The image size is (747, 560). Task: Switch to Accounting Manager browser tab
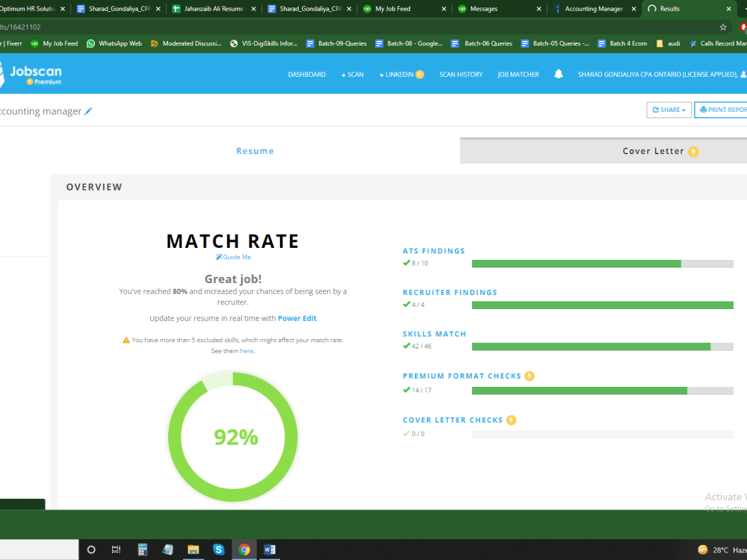[594, 8]
